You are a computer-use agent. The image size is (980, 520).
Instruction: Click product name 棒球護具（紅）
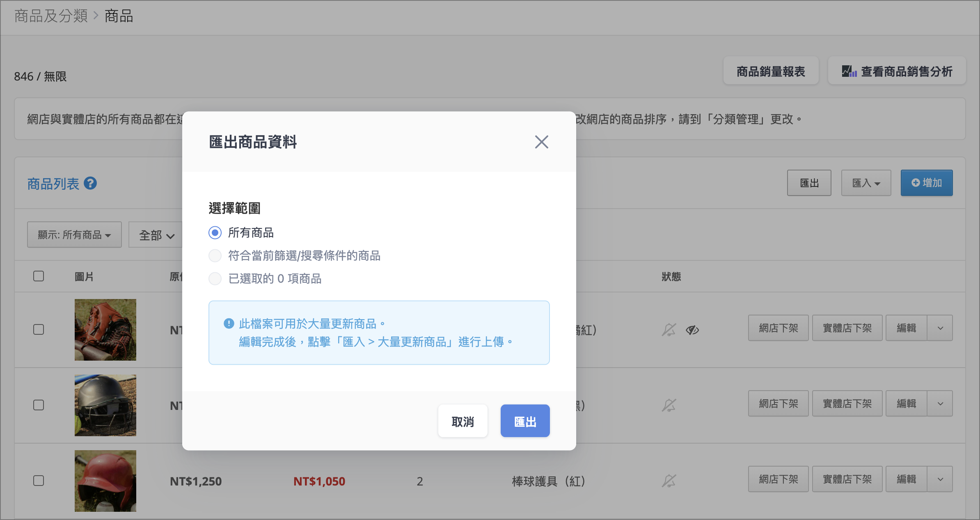(x=548, y=481)
